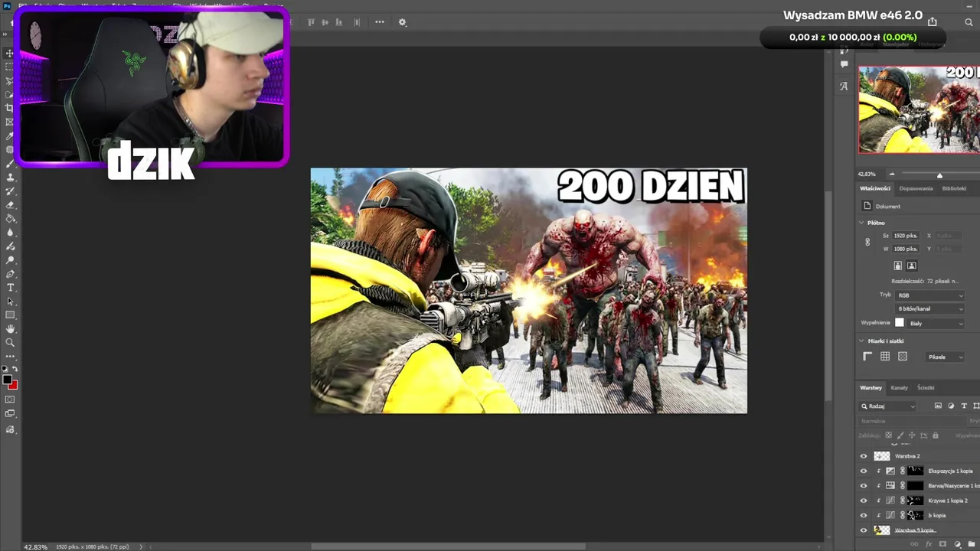
Task: Hide the Warstwa 9 kopia layer
Action: click(x=864, y=530)
